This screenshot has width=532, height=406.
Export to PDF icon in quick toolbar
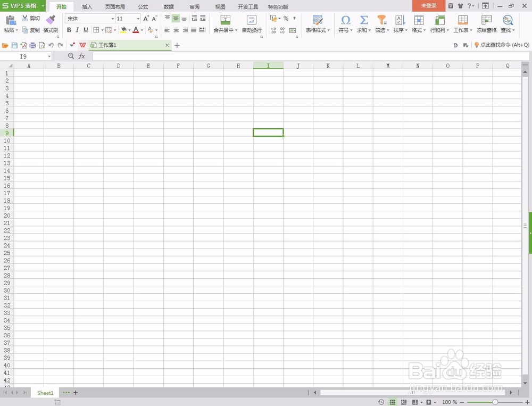tap(23, 45)
